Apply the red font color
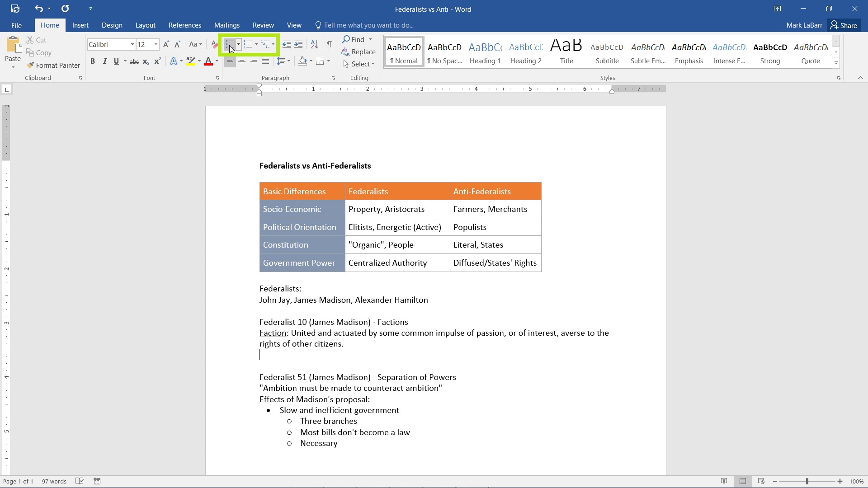The image size is (868, 488). pyautogui.click(x=208, y=61)
